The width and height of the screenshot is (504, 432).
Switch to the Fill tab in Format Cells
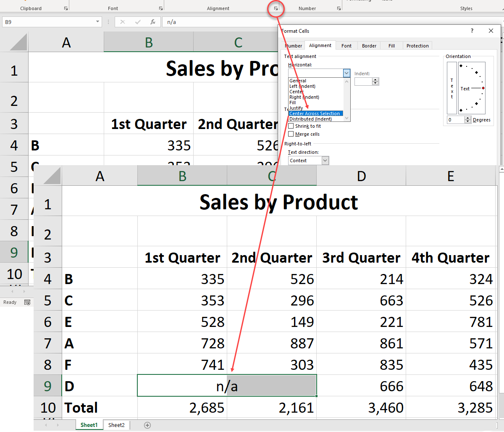391,46
